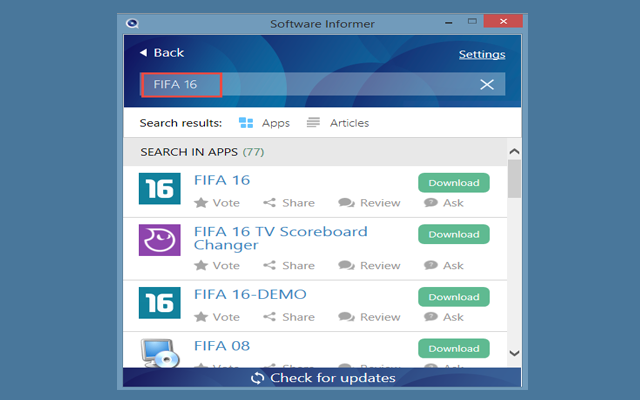Write a Review for FIFA 16-DEMO
Viewport: 640px width, 400px height.
click(x=369, y=317)
